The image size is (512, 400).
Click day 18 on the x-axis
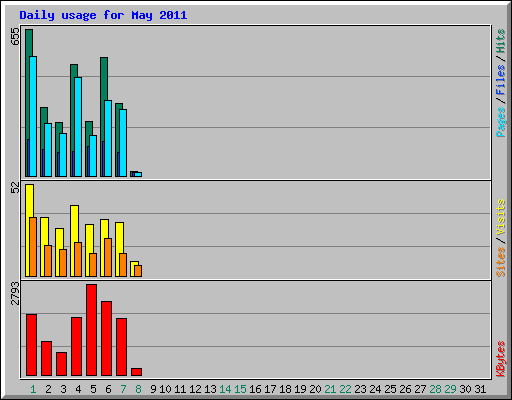click(285, 389)
